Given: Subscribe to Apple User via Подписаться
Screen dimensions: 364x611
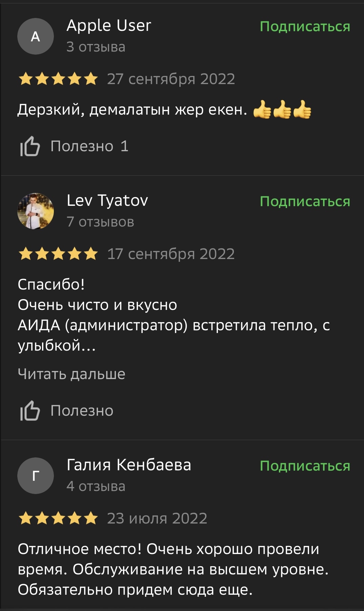Looking at the screenshot, I should tap(305, 26).
